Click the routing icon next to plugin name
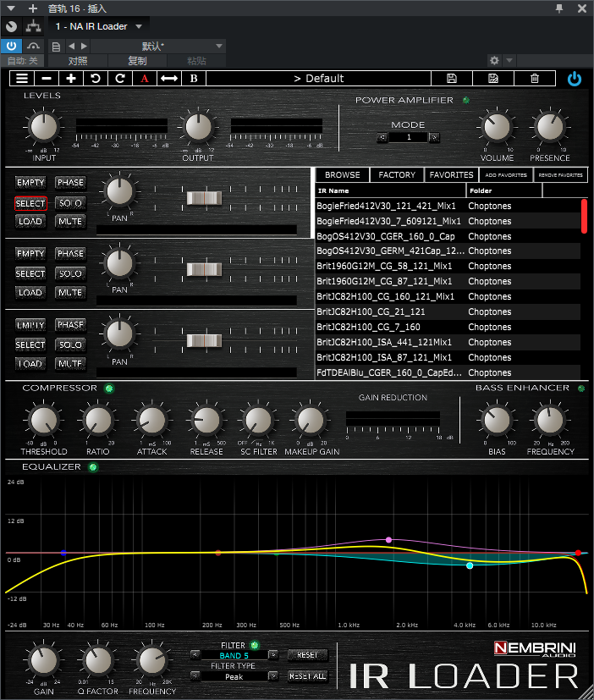594x700 pixels. pos(33,26)
